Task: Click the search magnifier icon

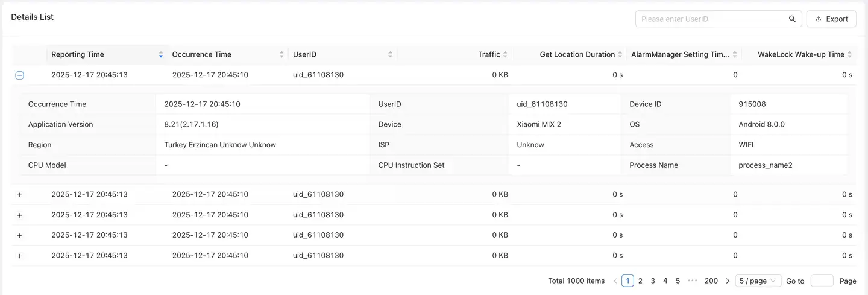Action: click(792, 19)
